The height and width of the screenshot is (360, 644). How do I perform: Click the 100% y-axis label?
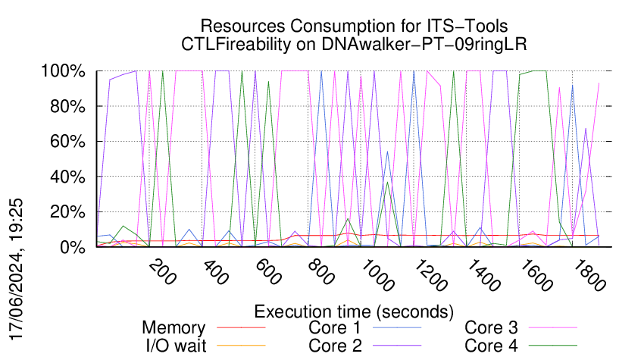point(63,71)
